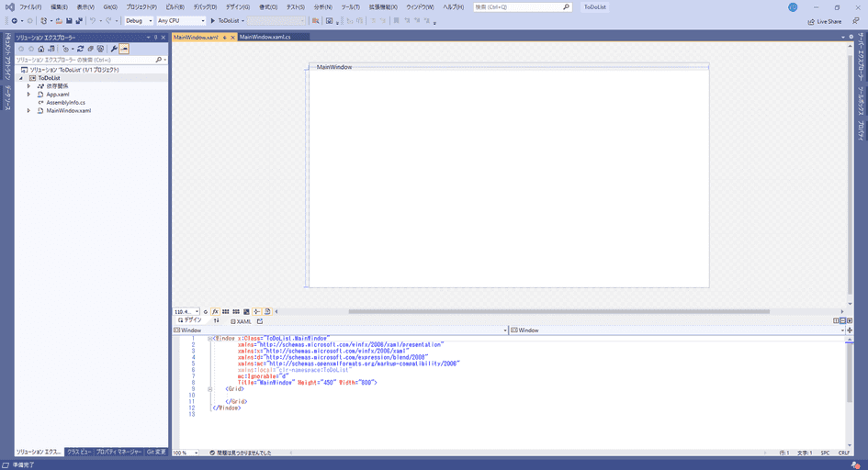Screen dimensions: 868x470
Task: Switch to the Git 変更 tab
Action: point(156,452)
